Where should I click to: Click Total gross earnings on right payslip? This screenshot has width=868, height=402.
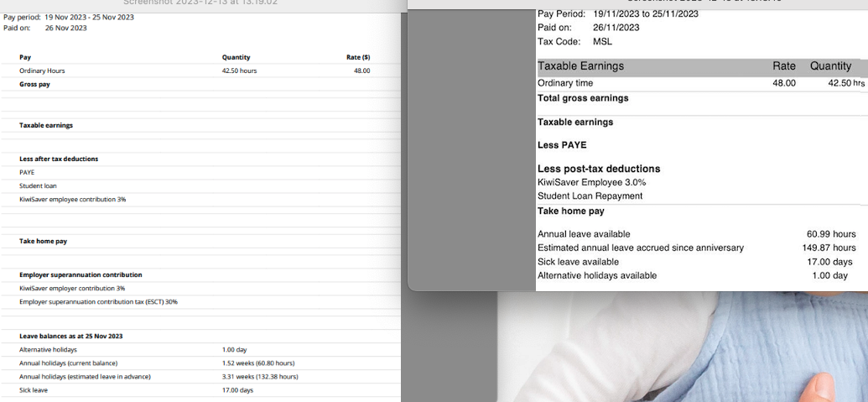click(x=583, y=98)
